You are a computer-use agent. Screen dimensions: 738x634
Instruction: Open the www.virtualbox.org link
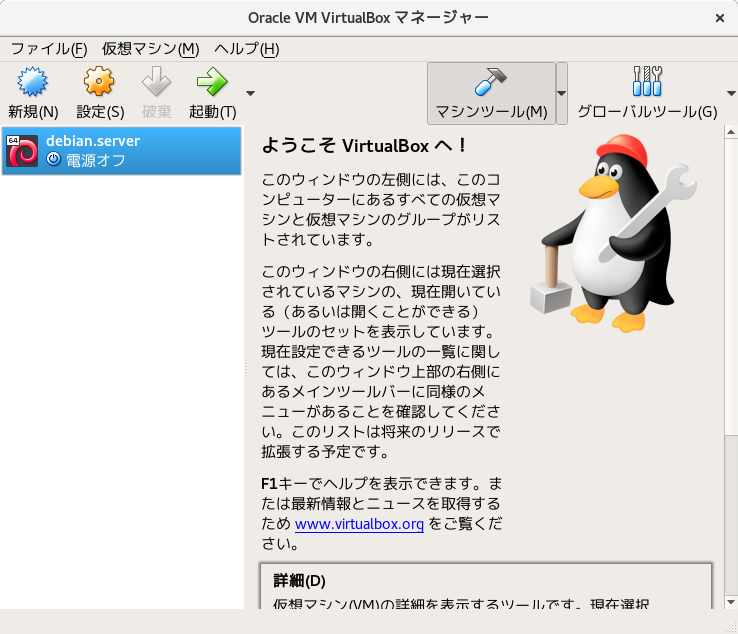[x=359, y=524]
